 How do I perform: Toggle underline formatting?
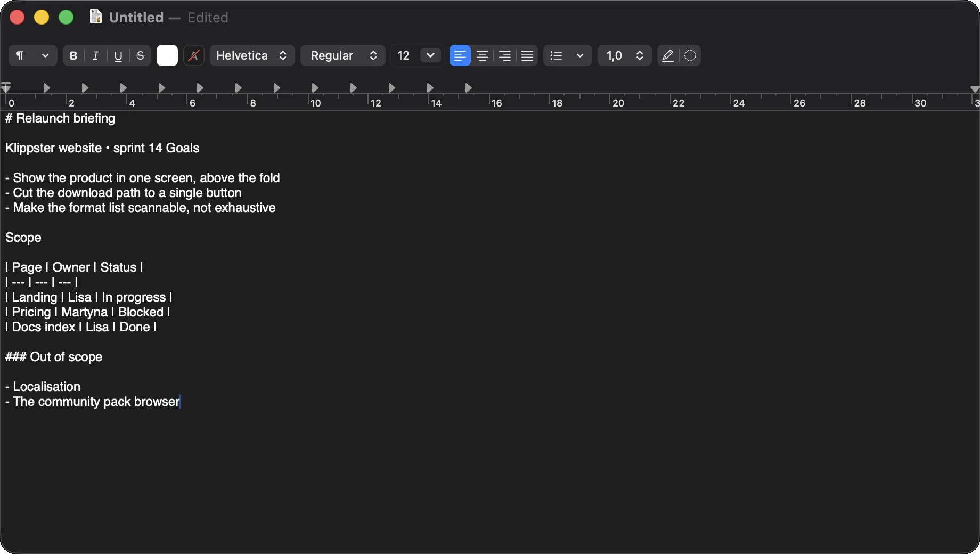coord(118,55)
